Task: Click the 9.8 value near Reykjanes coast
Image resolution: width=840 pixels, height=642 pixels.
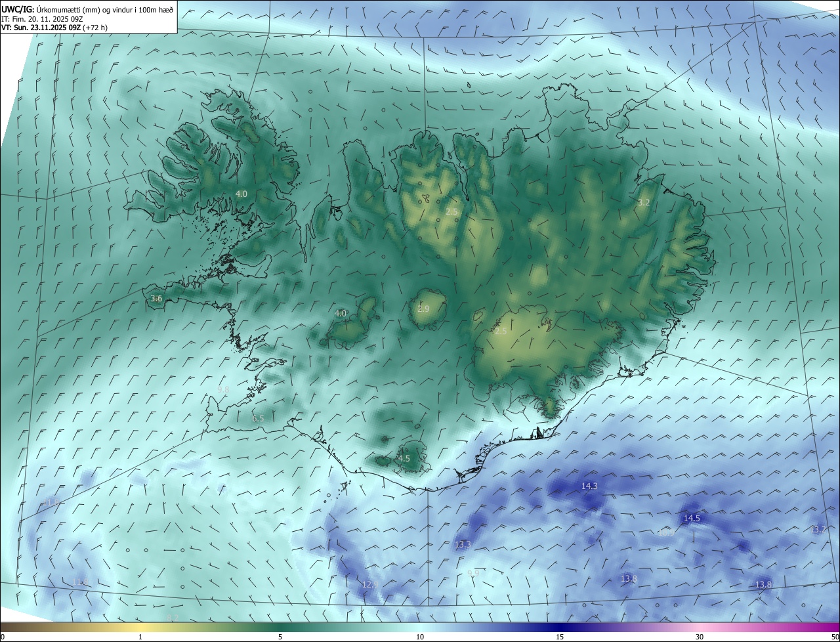Action: coord(223,389)
